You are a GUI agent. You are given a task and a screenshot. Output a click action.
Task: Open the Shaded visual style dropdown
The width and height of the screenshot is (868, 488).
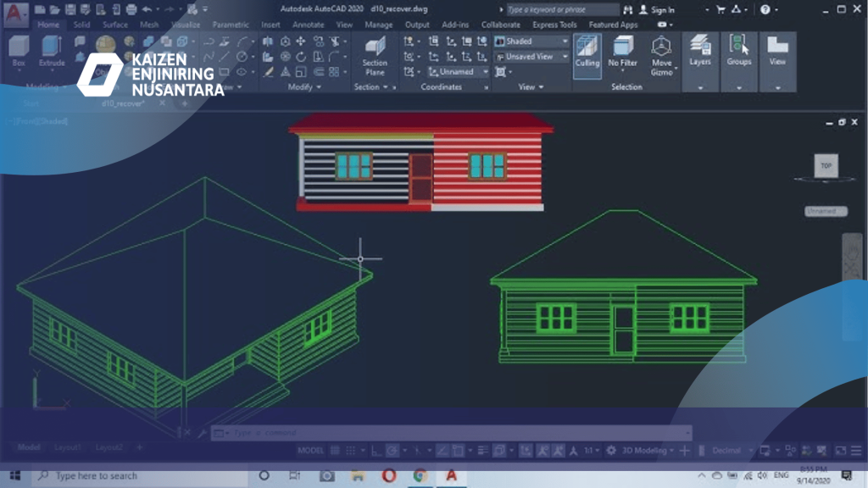pos(532,41)
